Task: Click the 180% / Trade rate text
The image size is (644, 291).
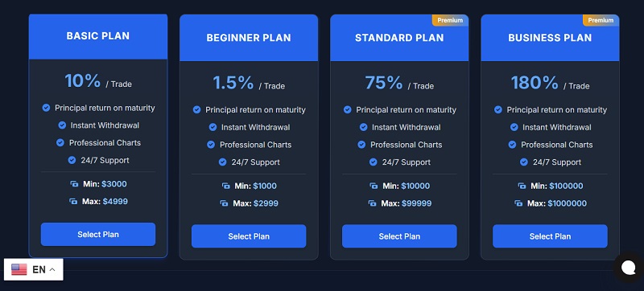Action: [x=550, y=84]
